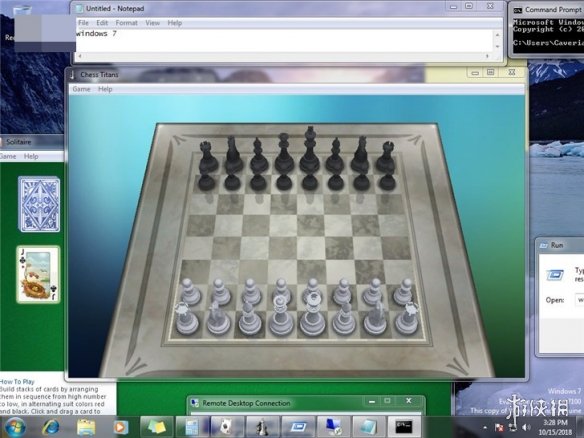Open the Game menu in Solitaire
This screenshot has width=584, height=438.
click(8, 156)
